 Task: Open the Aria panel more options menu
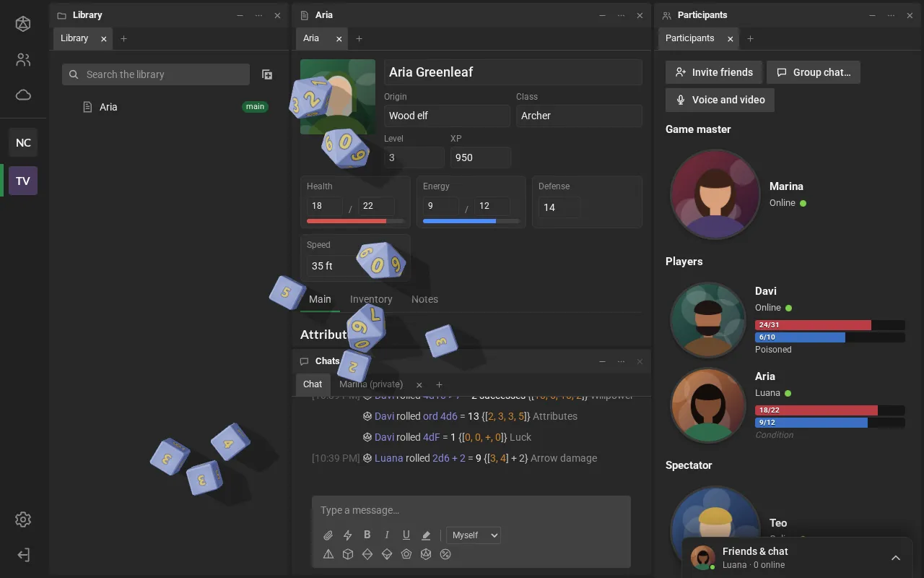(621, 15)
